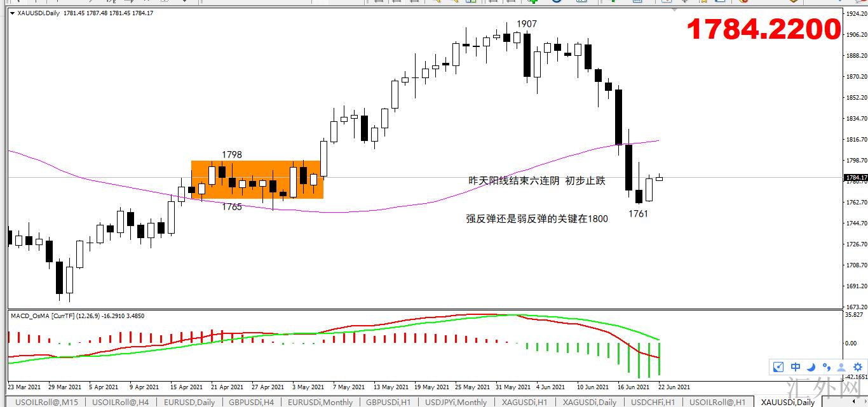Click the 16 Jun 2021 date label
868x407 pixels.
click(x=634, y=387)
